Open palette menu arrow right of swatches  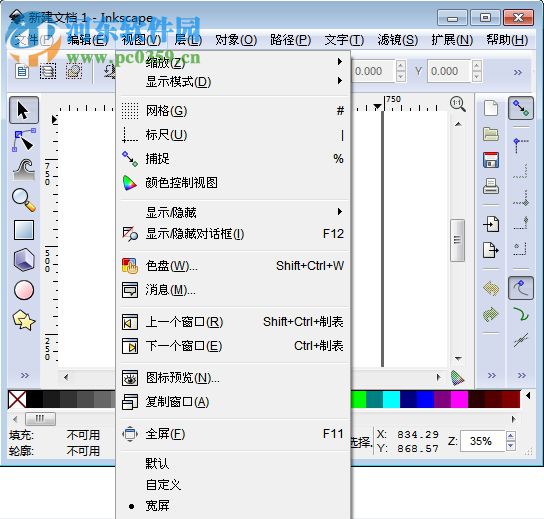coord(528,395)
